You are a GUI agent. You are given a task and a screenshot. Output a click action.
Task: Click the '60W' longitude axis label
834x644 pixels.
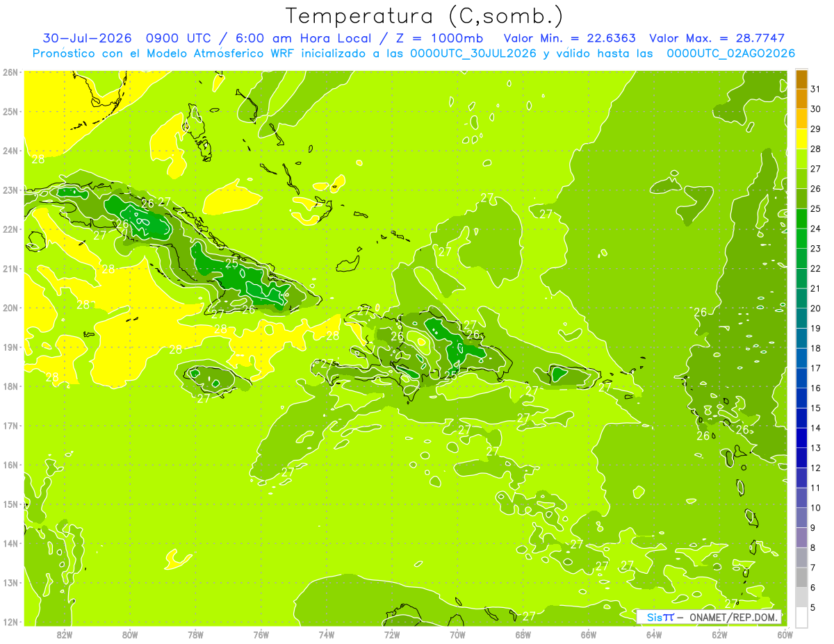pyautogui.click(x=785, y=634)
